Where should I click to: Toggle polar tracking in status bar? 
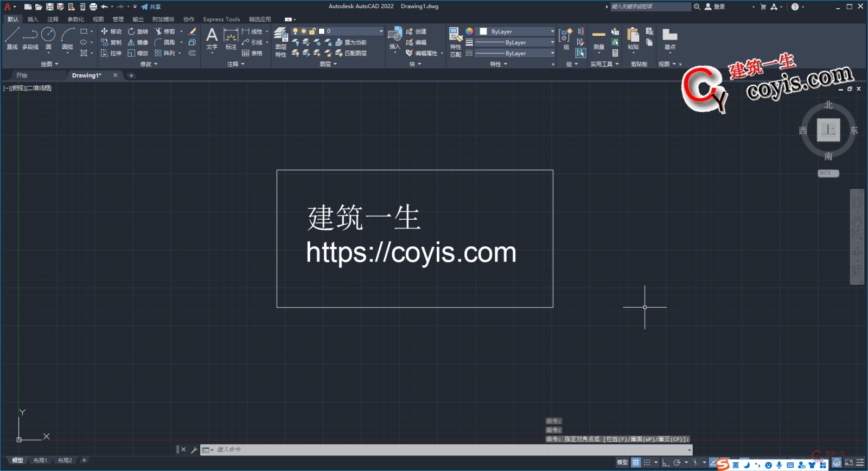point(676,462)
